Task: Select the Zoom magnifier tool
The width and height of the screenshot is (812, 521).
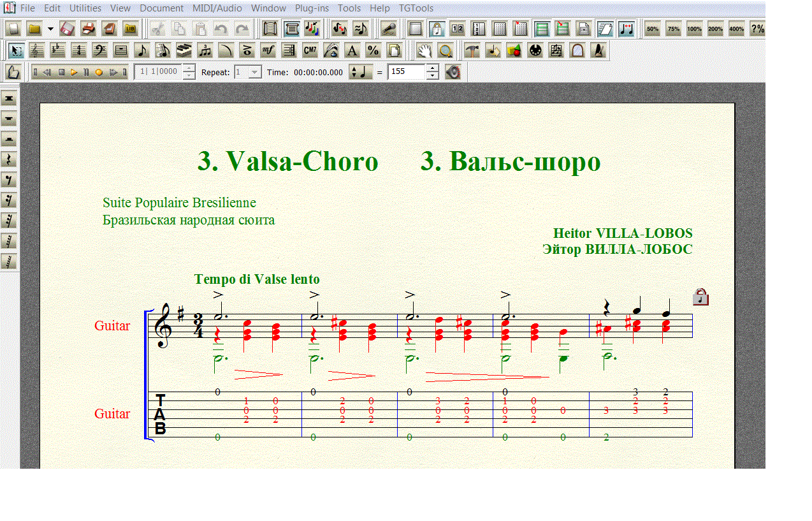Action: coord(446,50)
